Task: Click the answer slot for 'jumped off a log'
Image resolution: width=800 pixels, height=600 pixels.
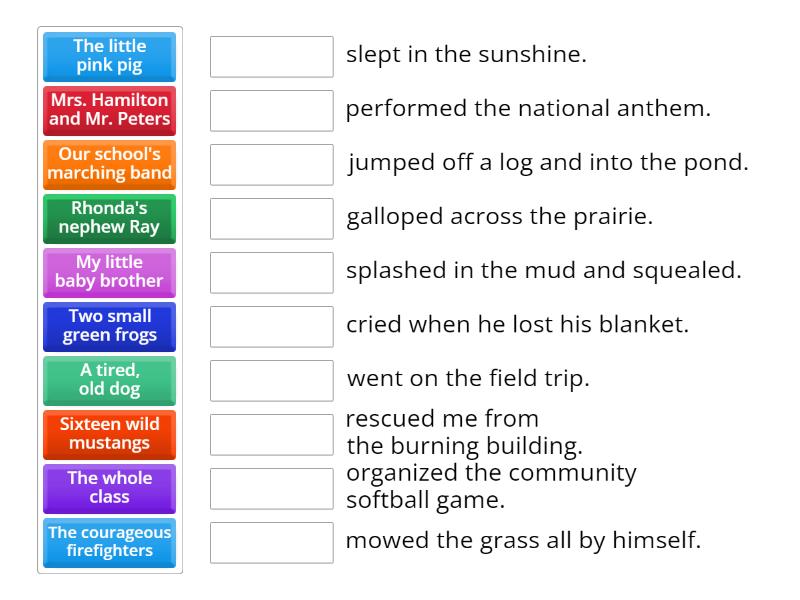Action: click(272, 165)
